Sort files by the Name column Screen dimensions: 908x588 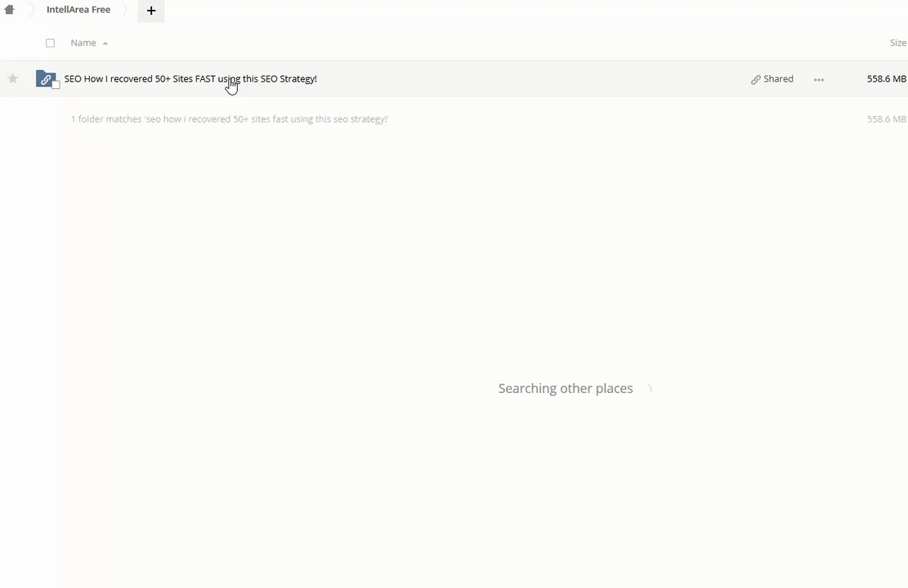coord(83,42)
